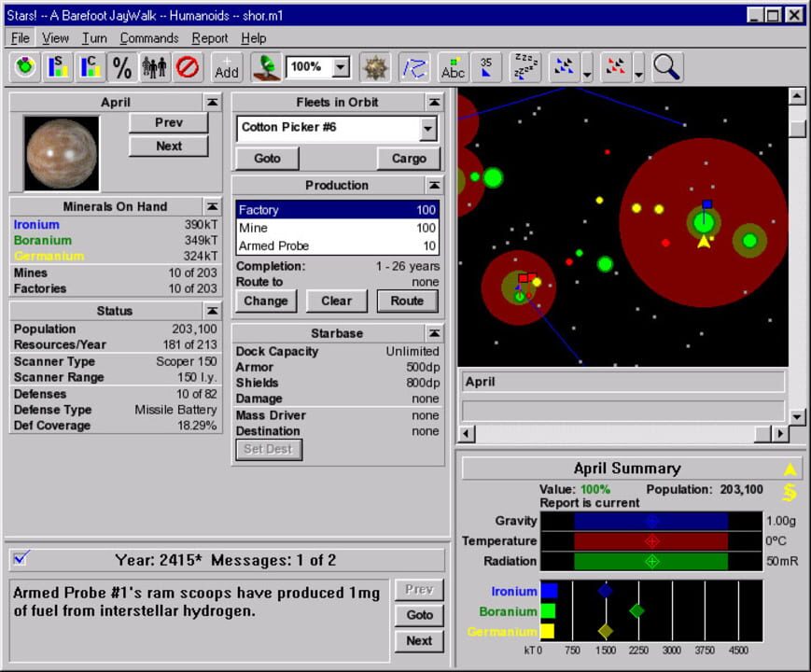Click the Cargo button
This screenshot has height=672, width=811.
point(408,159)
